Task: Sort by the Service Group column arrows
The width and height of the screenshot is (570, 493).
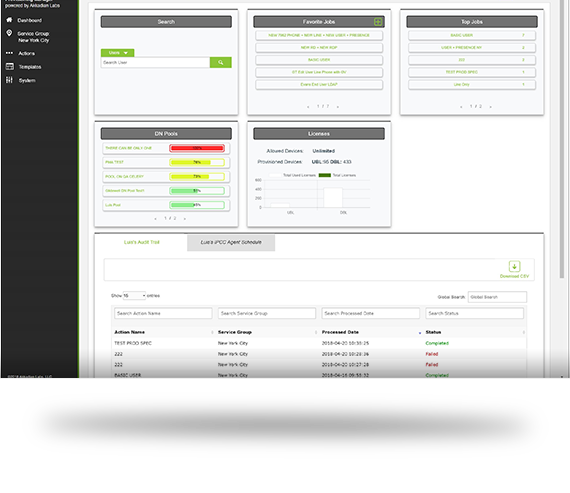Action: coord(316,332)
